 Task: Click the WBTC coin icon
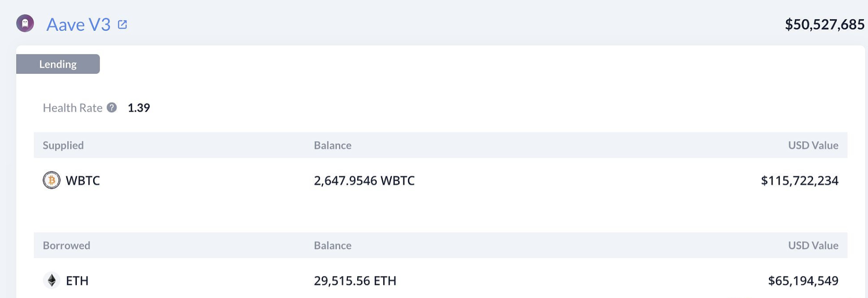52,180
